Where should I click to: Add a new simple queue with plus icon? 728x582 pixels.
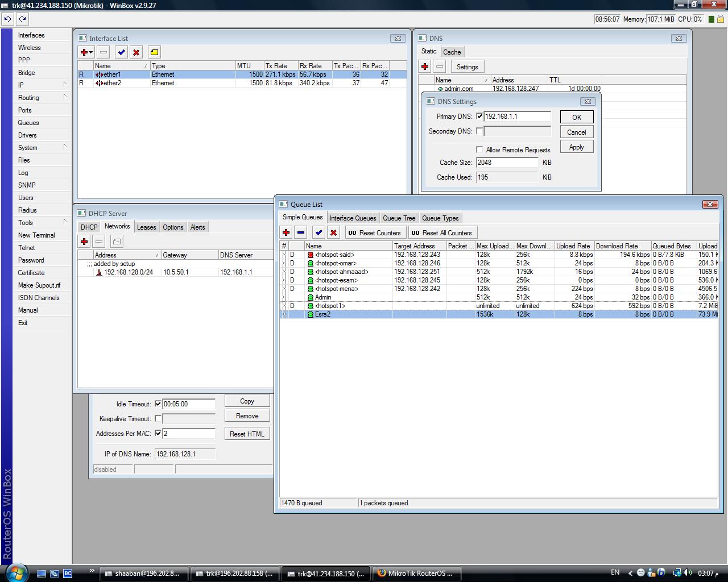(x=286, y=232)
